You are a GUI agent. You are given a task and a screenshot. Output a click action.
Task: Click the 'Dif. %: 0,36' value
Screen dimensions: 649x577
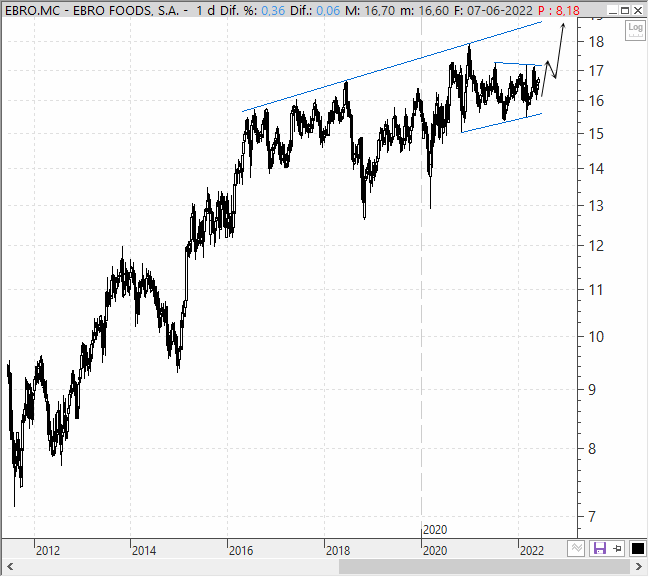[252, 10]
